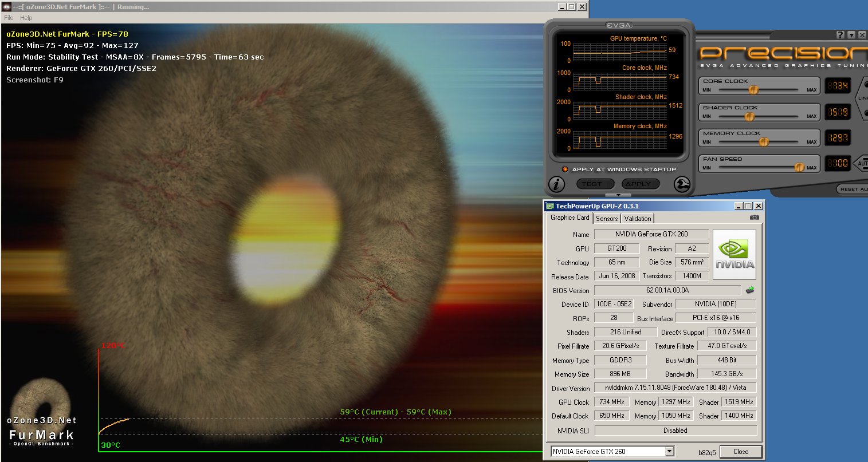Open the EVGA Precision information icon

click(556, 184)
